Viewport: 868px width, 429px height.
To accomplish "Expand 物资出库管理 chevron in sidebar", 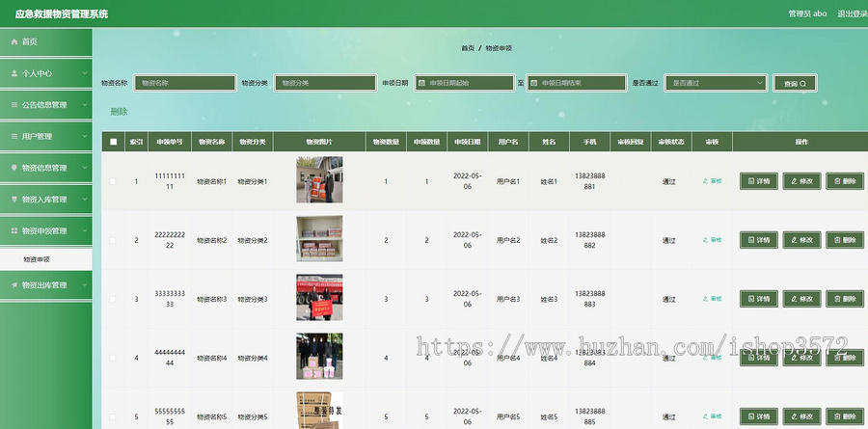I will tap(85, 285).
